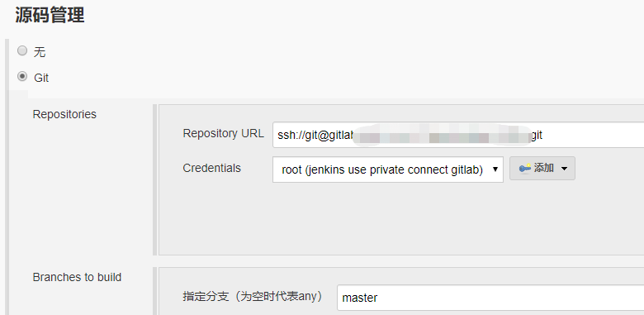Click the black arrow of Credentials select
This screenshot has height=315, width=644.
[x=495, y=169]
